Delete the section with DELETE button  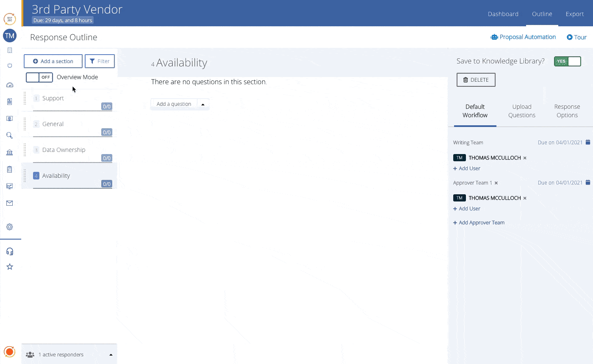coord(476,80)
